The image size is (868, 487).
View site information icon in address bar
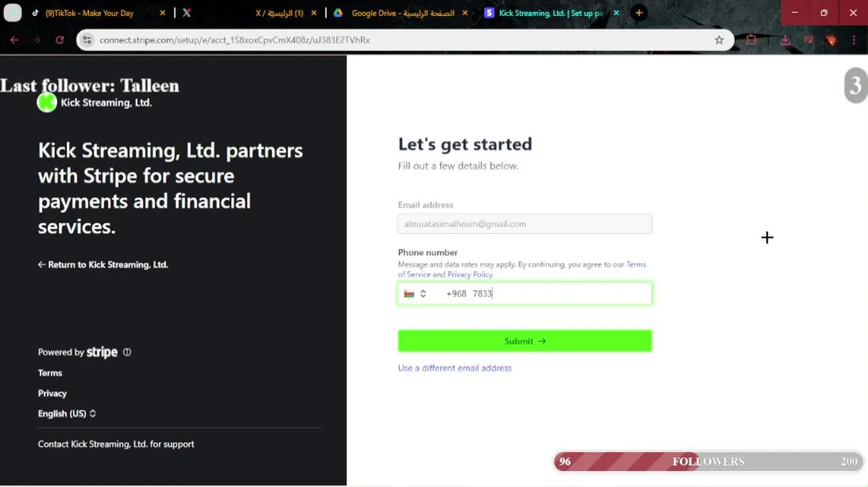click(86, 41)
